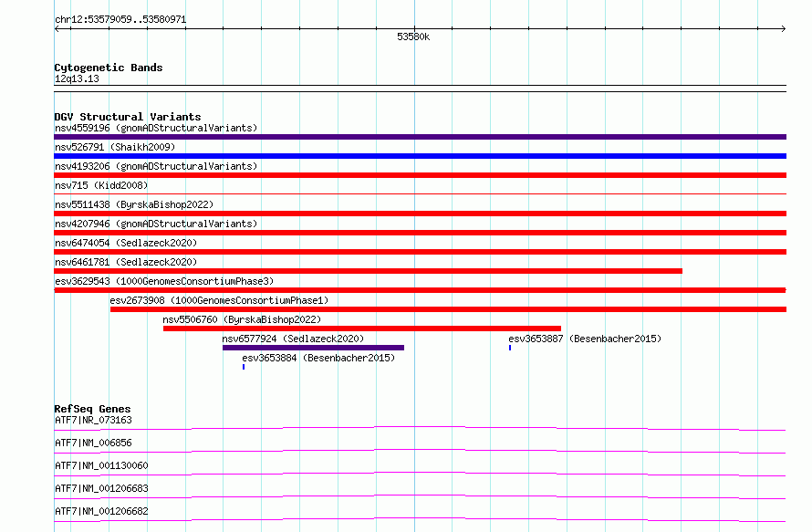Viewport: 812px width, 532px height.
Task: Click the thin red line of nsv715
Action: point(420,193)
